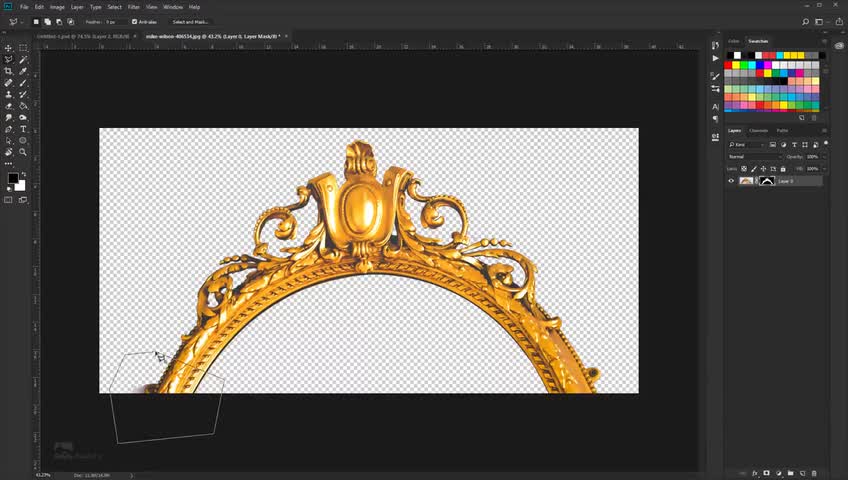Image resolution: width=848 pixels, height=480 pixels.
Task: Select the History Brush tool
Action: [x=23, y=94]
